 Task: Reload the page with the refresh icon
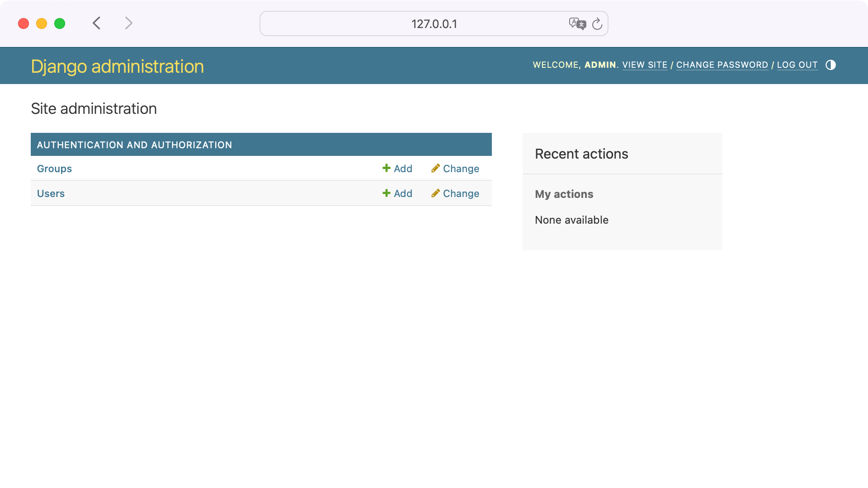tap(597, 24)
